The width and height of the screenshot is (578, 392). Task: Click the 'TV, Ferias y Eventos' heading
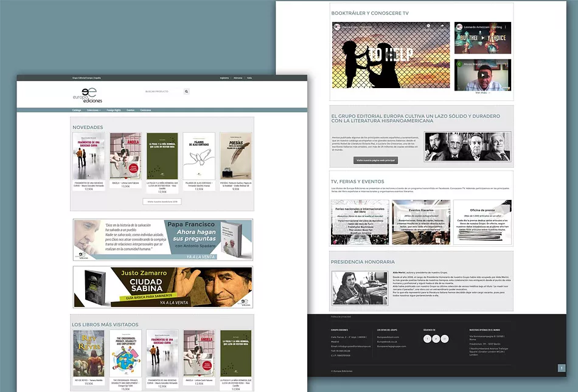tap(358, 182)
